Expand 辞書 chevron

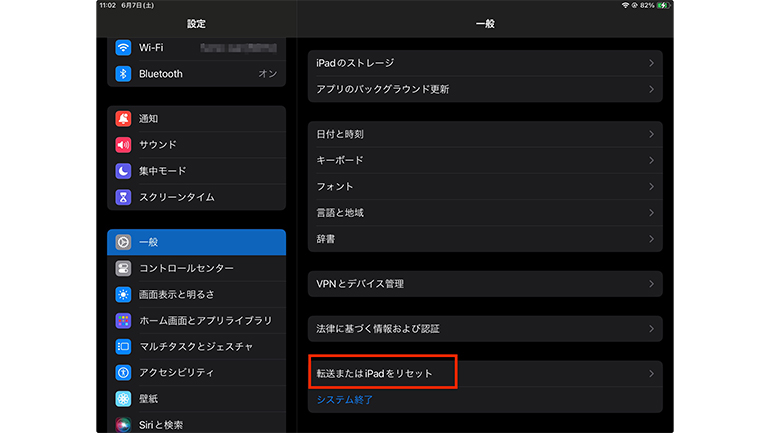click(651, 239)
